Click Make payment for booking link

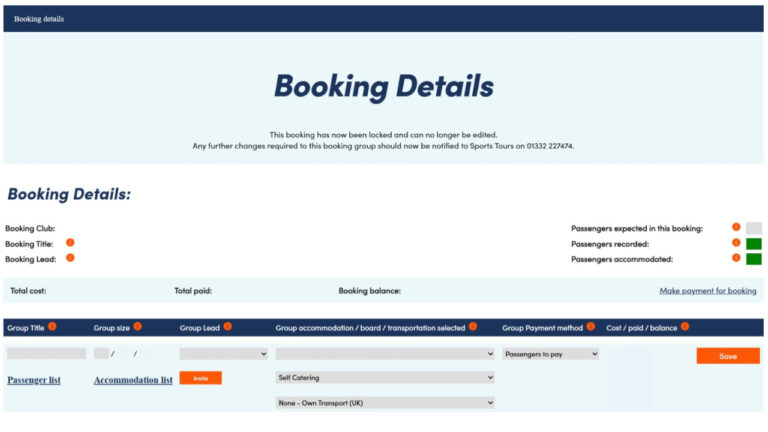click(708, 290)
